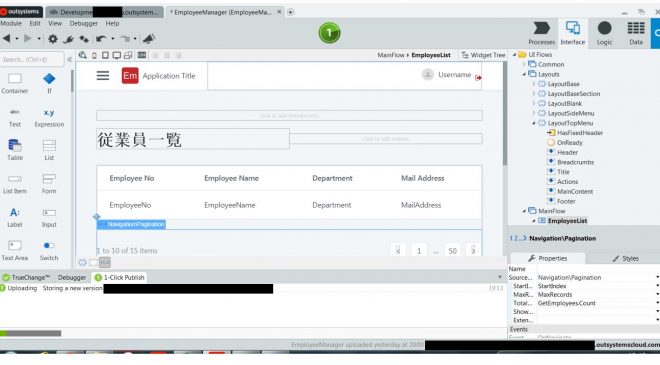The image size is (660, 365).
Task: Select the EmployeeManager module tab
Action: [225, 12]
